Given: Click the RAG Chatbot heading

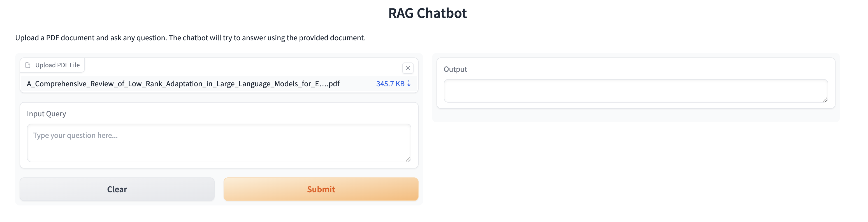Looking at the screenshot, I should coord(427,13).
